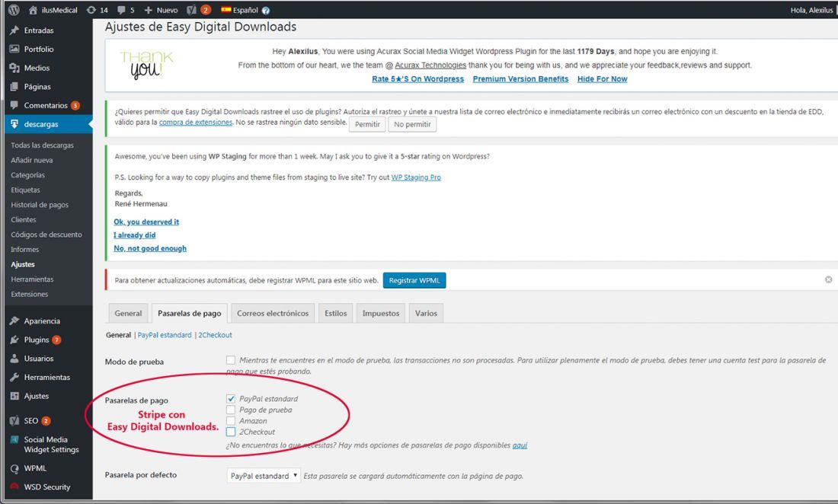Enable the 2Checkout gateway checkbox

pos(231,432)
